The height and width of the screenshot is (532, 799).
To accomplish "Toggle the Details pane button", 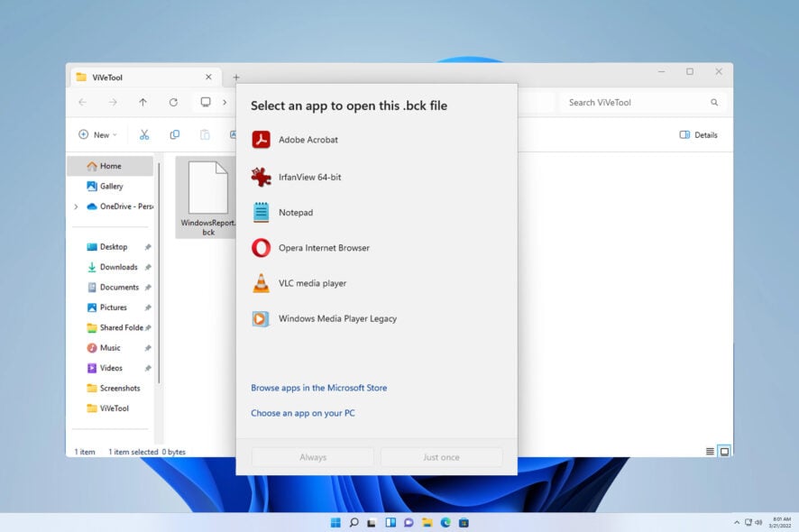I will 698,134.
